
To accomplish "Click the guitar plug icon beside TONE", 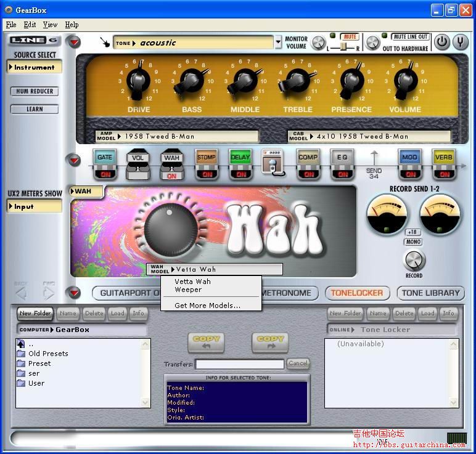I will [x=105, y=42].
